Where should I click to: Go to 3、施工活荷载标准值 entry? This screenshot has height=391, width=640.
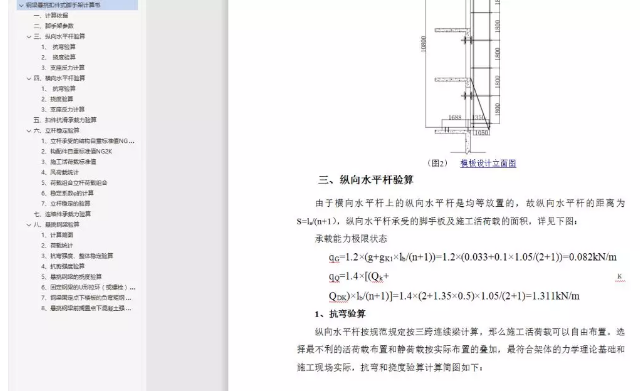pyautogui.click(x=69, y=162)
